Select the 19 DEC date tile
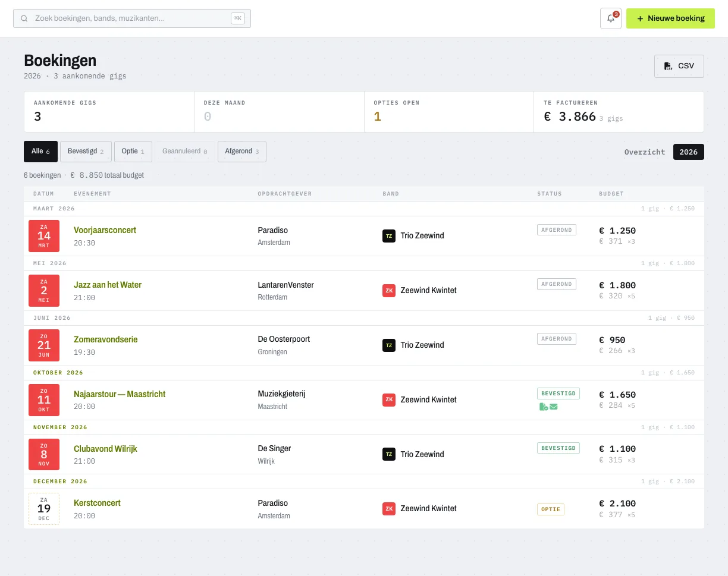Viewport: 728px width, 576px height. pyautogui.click(x=44, y=509)
